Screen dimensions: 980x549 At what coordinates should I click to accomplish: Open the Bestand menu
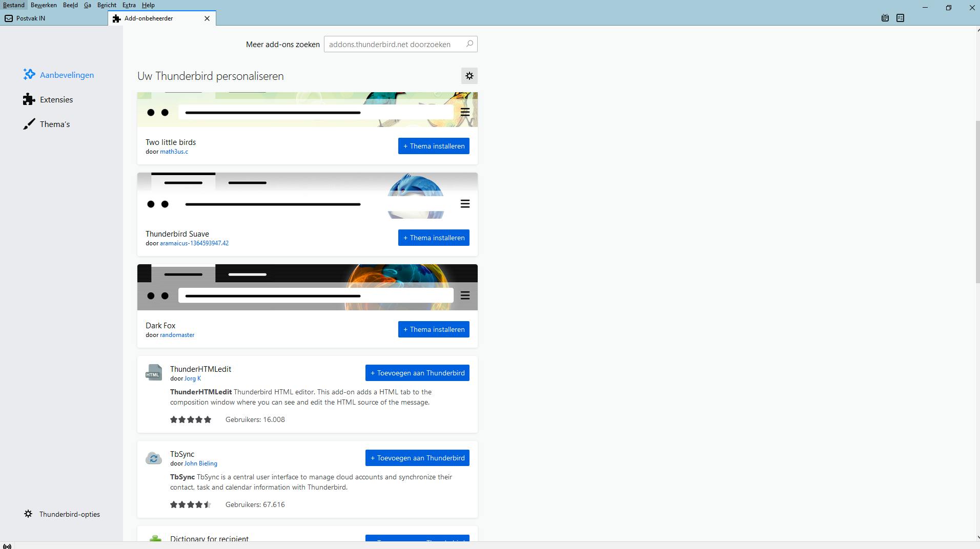pos(14,5)
